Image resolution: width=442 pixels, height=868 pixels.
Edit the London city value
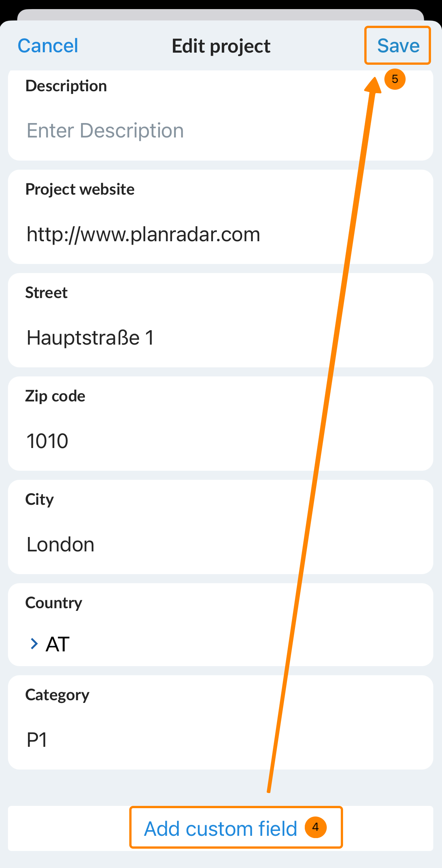[61, 545]
